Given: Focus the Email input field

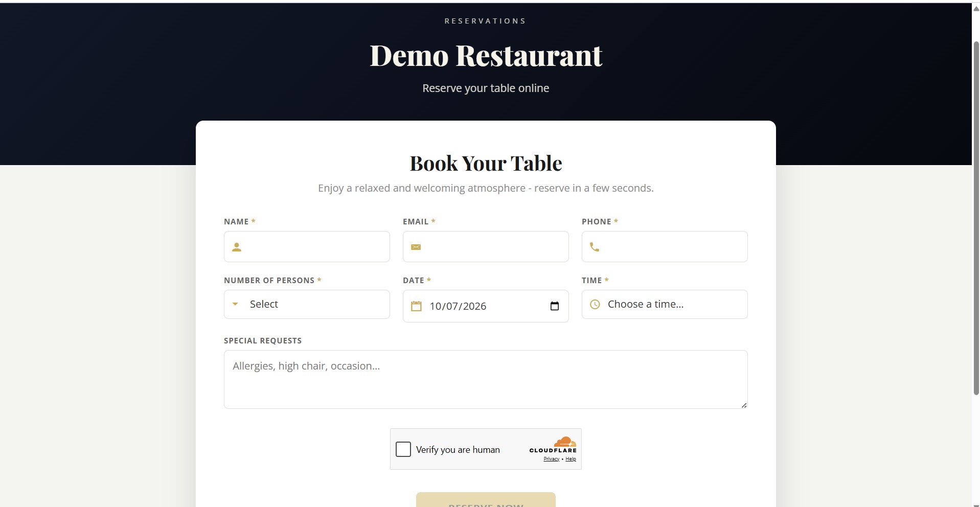Looking at the screenshot, I should 486,247.
